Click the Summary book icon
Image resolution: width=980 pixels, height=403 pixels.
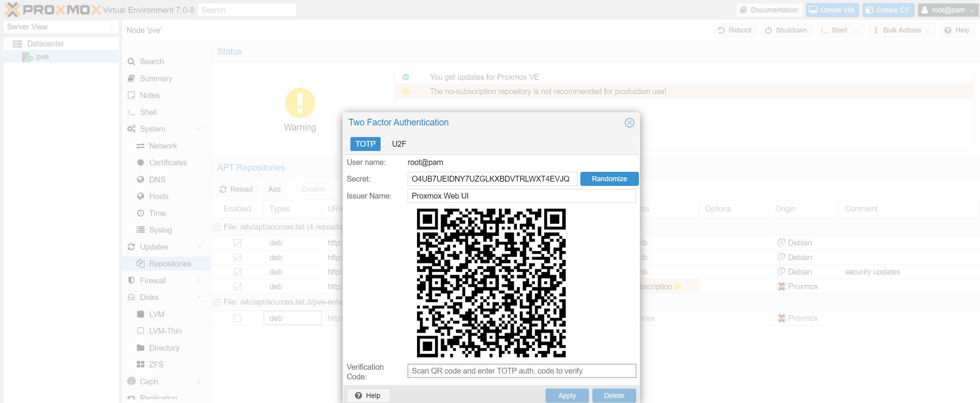click(x=131, y=79)
